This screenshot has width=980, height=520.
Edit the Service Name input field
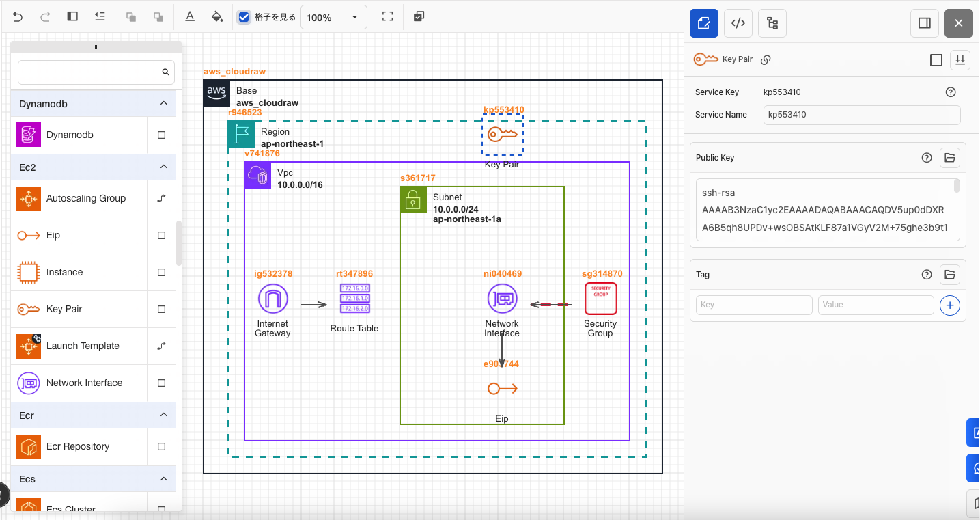[x=862, y=115]
